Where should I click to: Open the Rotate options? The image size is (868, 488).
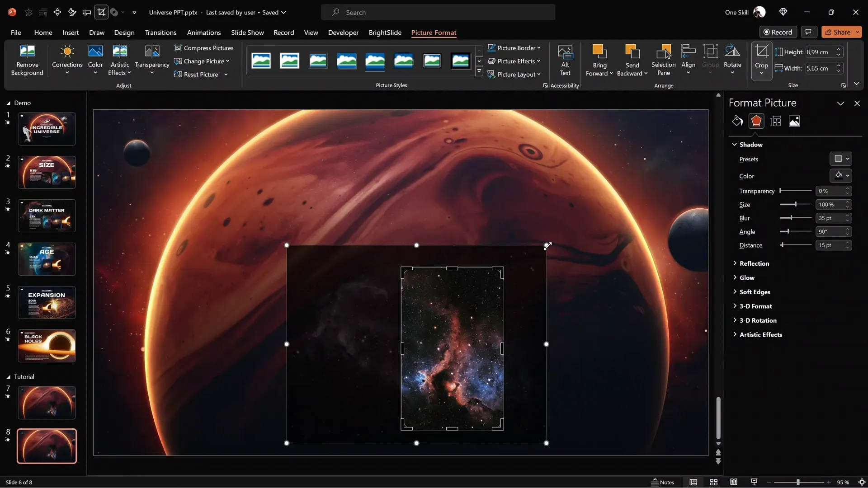pos(732,60)
